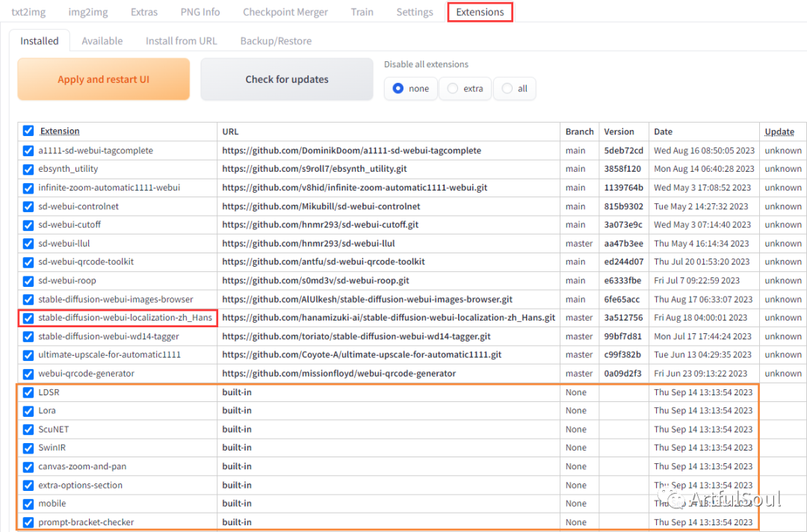807x532 pixels.
Task: Open the Extras tab
Action: [x=144, y=12]
